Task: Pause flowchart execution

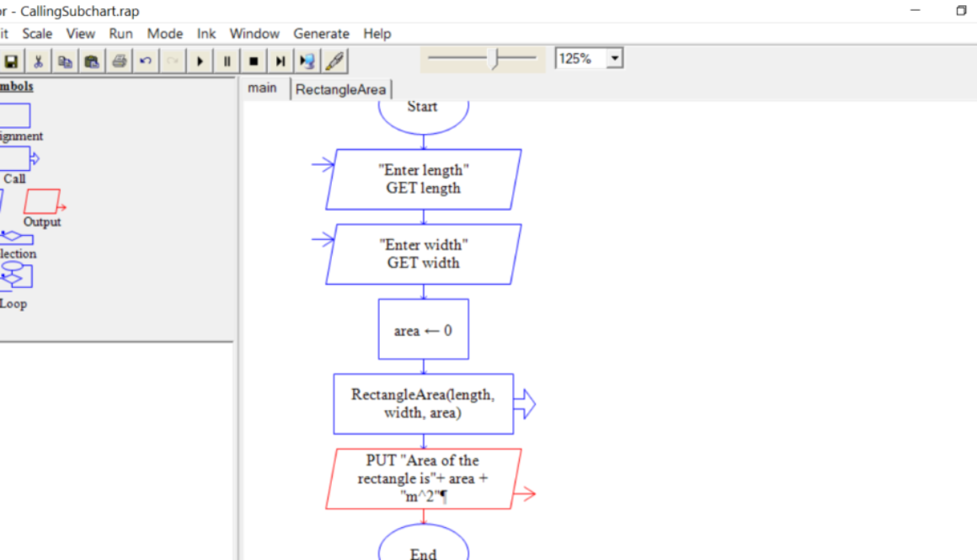Action: coord(227,61)
